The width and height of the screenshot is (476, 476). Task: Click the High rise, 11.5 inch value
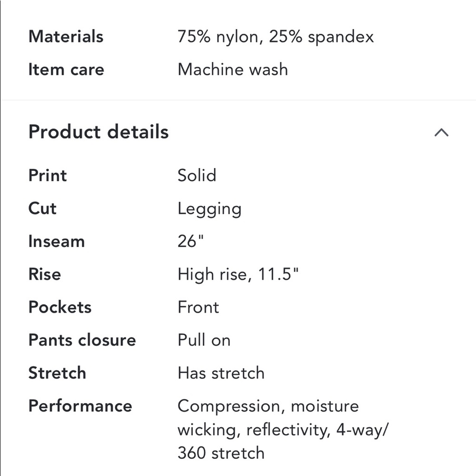click(238, 274)
